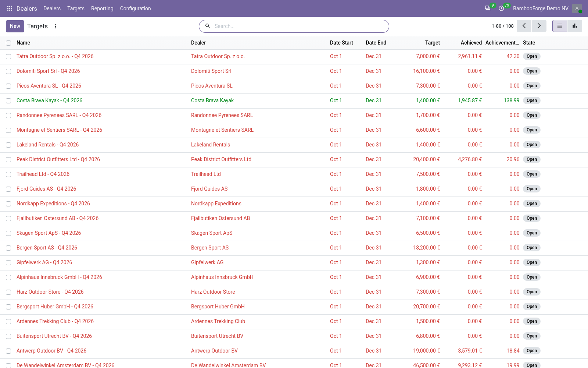This screenshot has width=588, height=368.
Task: Click the search magnifier icon
Action: point(208,26)
